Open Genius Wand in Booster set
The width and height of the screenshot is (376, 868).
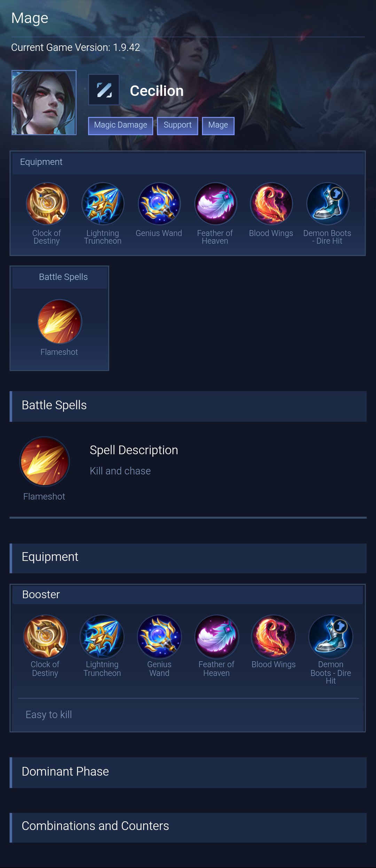[x=159, y=636]
